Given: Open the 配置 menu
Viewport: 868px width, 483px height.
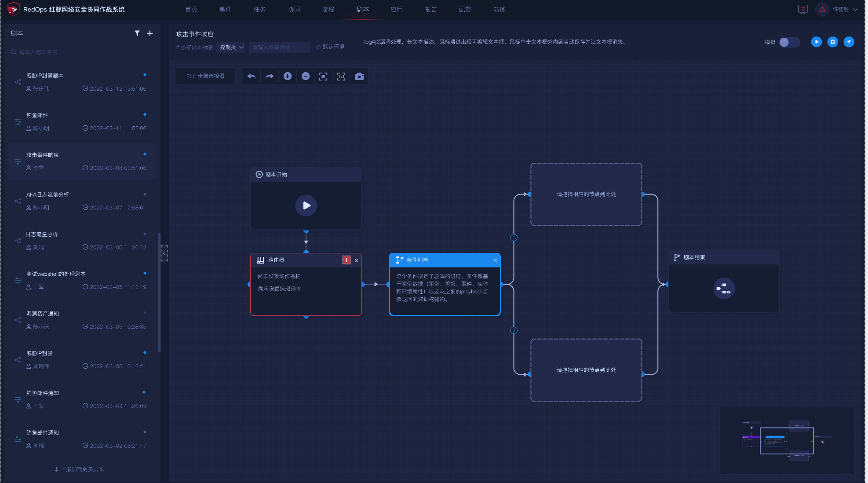Looking at the screenshot, I should (x=465, y=9).
